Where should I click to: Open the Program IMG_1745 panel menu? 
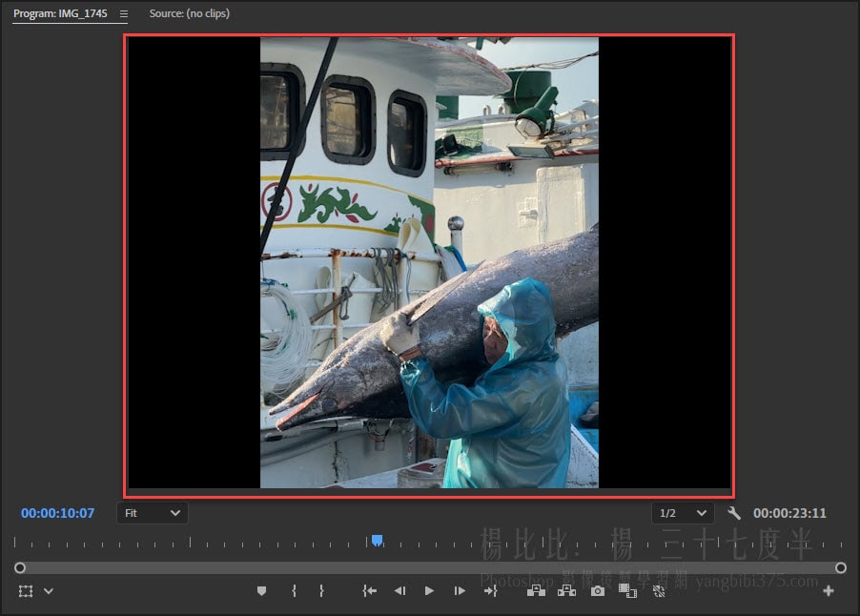pos(123,14)
